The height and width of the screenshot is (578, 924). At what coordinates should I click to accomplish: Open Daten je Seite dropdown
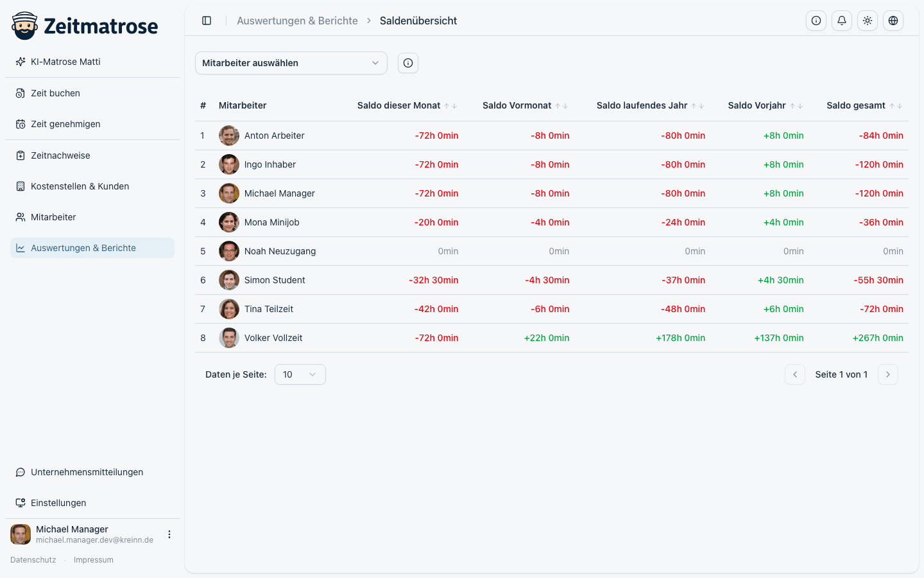click(300, 374)
